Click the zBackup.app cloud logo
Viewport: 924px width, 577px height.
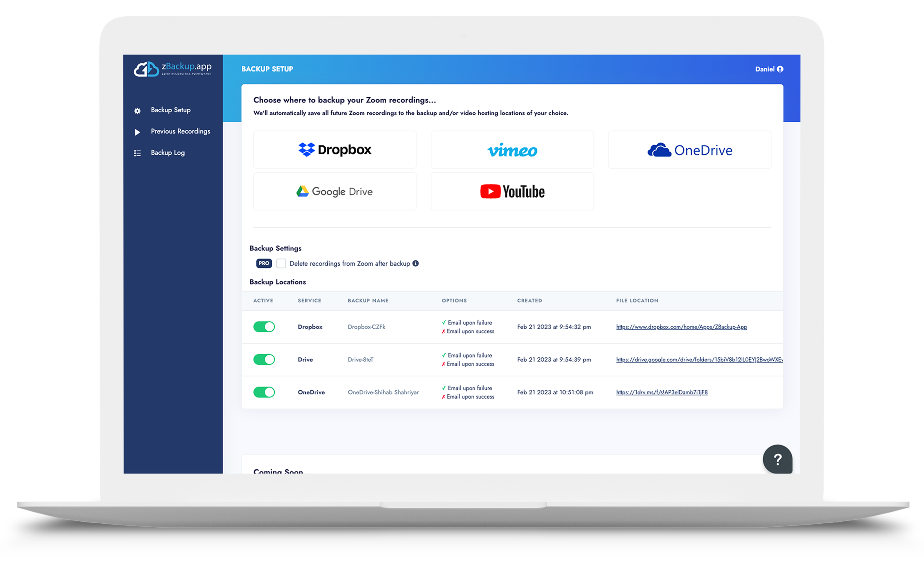click(x=146, y=69)
